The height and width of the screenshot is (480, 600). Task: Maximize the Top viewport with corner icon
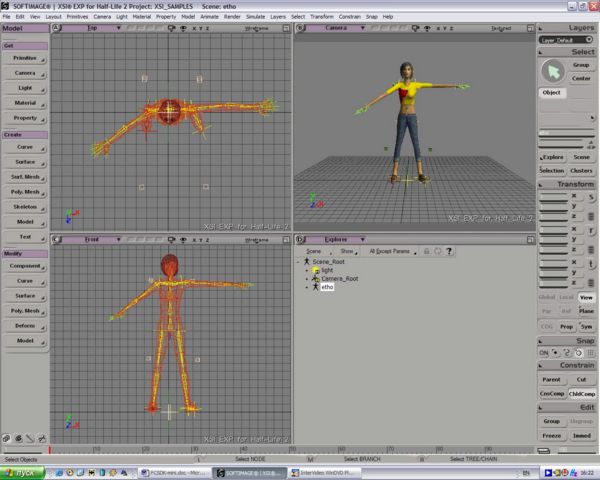point(286,28)
